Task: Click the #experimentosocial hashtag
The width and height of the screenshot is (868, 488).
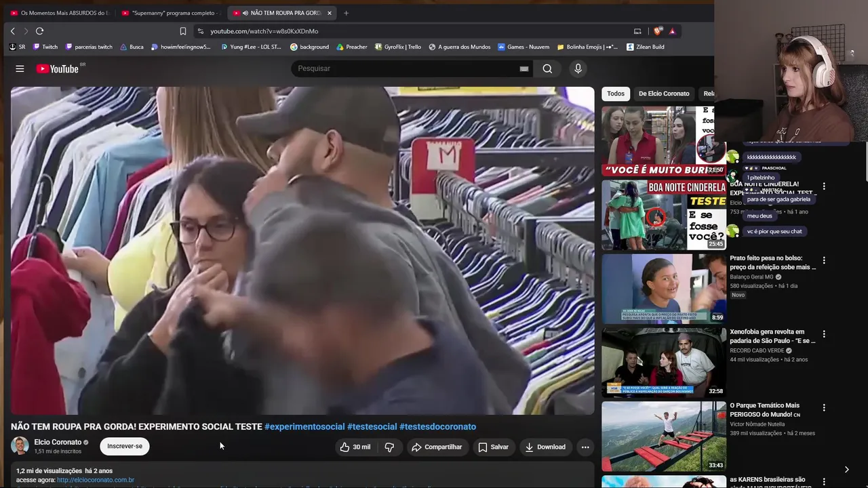Action: (x=304, y=427)
